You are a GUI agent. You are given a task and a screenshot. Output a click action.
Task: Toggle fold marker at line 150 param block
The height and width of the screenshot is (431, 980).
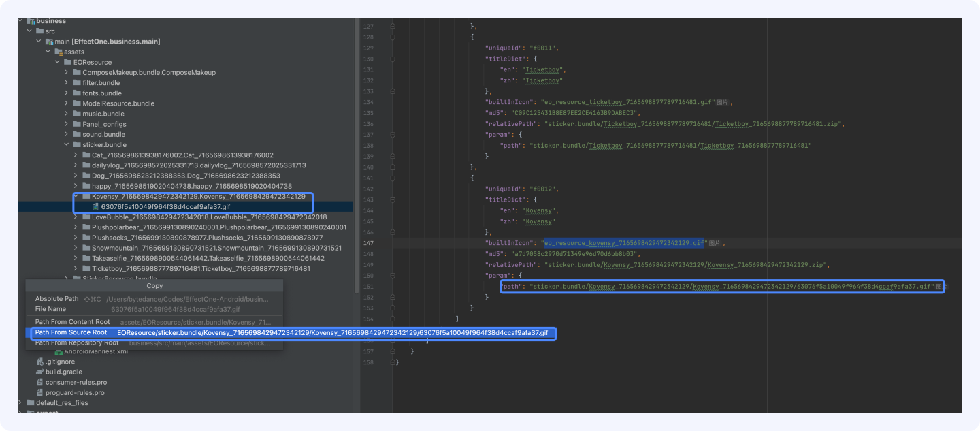[x=393, y=276]
